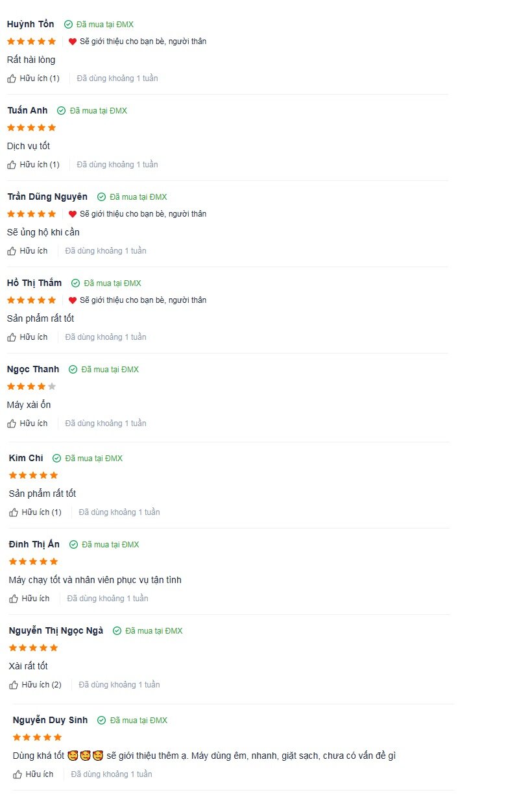The width and height of the screenshot is (519, 812).
Task: Click the heart icon in Hồ Thị Thắm's review
Action: click(73, 300)
